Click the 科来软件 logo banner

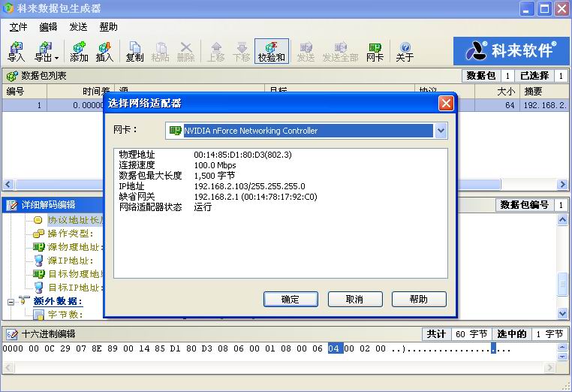pyautogui.click(x=510, y=51)
